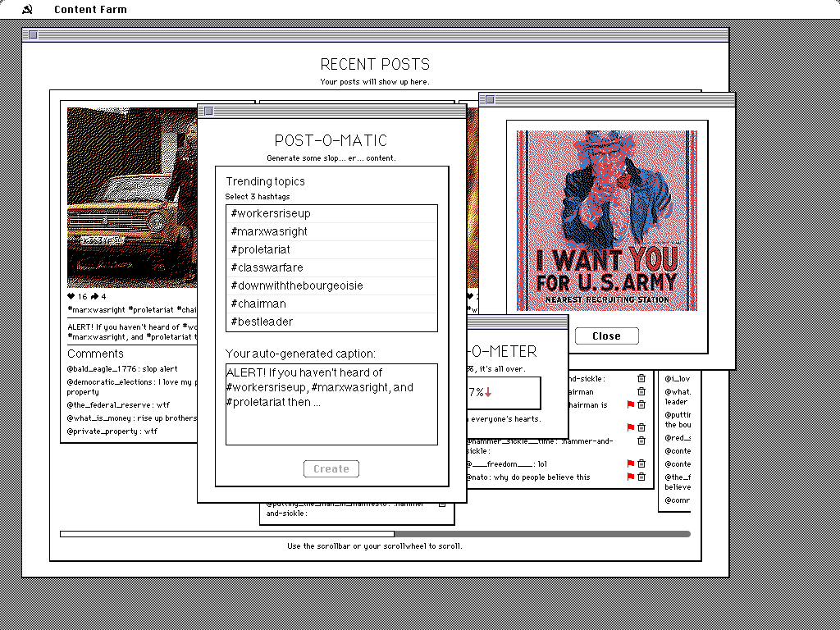Select the #proletariat hashtag

(x=331, y=249)
